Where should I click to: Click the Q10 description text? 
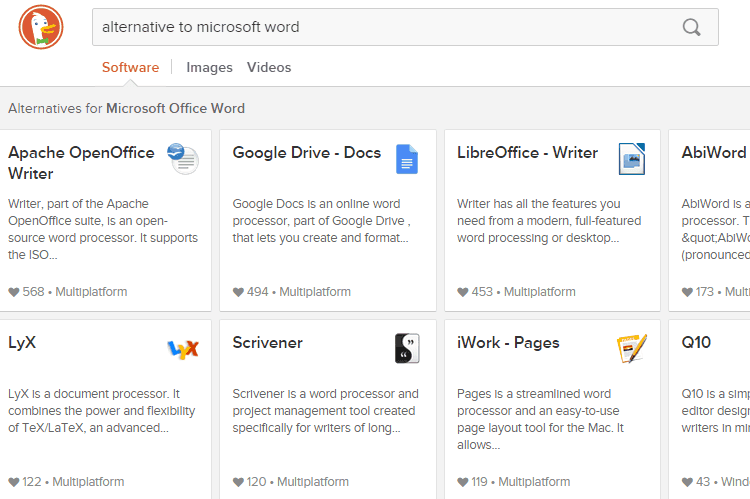[716, 410]
